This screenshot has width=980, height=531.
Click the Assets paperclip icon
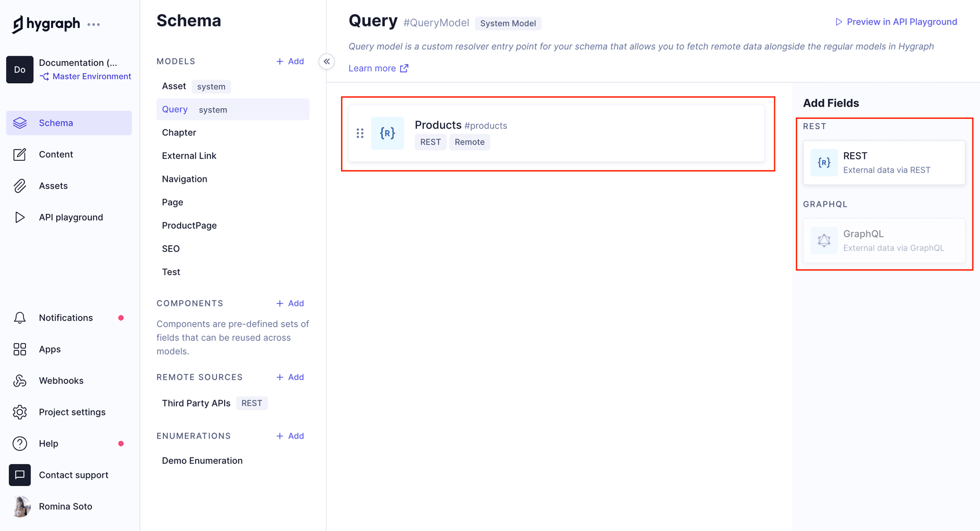(x=20, y=186)
